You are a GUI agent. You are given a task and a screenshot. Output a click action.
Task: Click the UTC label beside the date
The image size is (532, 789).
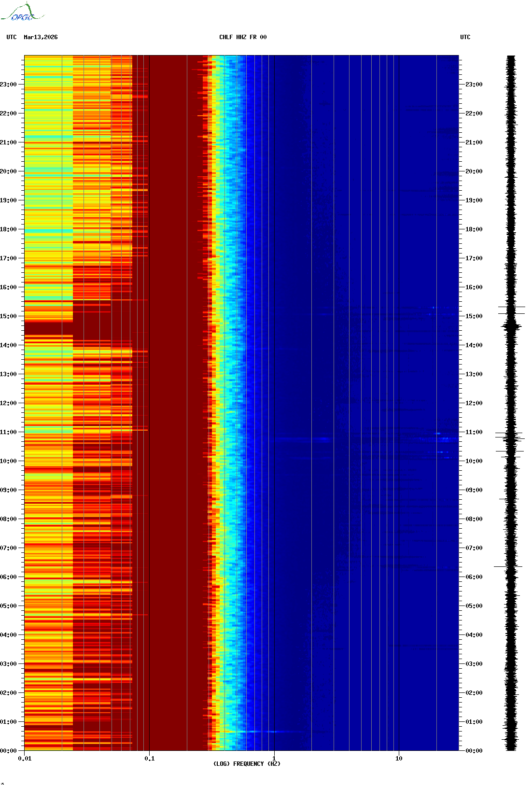(12, 37)
